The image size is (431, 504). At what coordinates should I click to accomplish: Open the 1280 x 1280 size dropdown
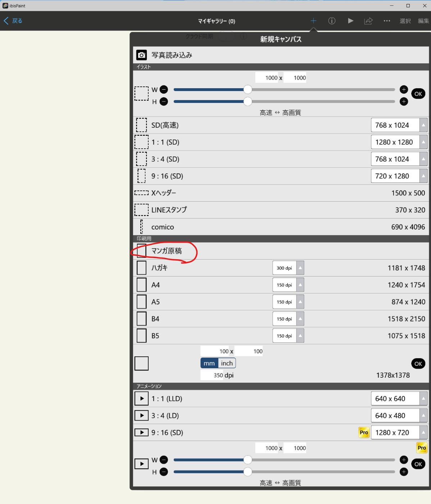(x=399, y=142)
